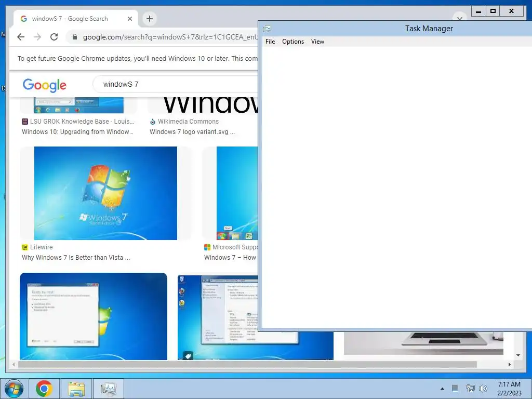Open Chrome from the taskbar
This screenshot has height=399, width=532.
[x=44, y=389]
